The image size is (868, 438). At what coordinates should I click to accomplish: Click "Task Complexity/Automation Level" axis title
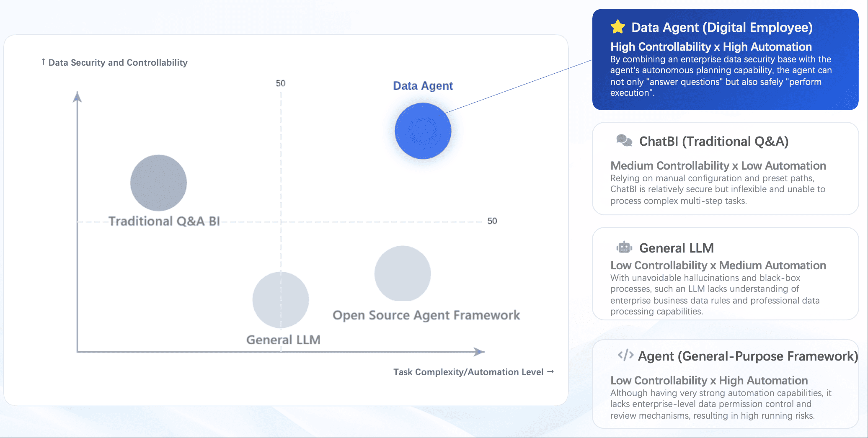pyautogui.click(x=468, y=372)
